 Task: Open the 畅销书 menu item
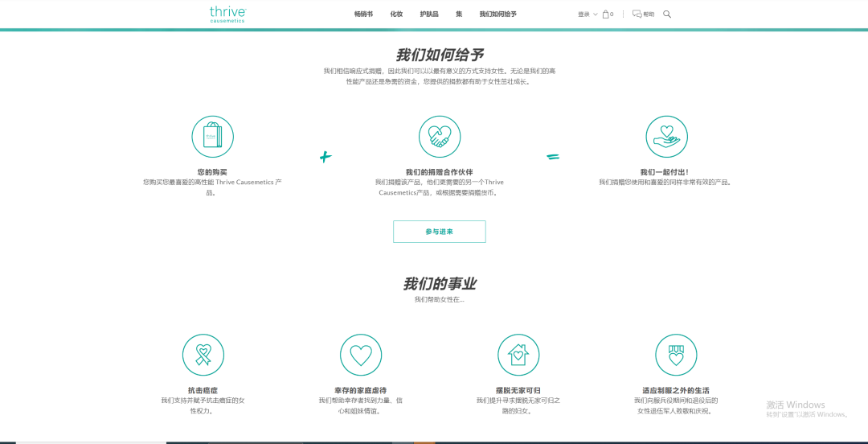[364, 14]
